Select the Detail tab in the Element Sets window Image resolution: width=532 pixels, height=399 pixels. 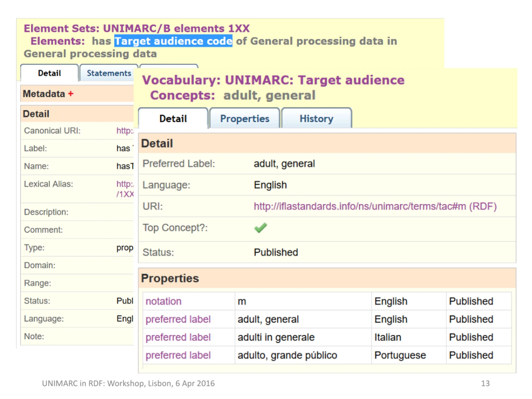pyautogui.click(x=49, y=73)
